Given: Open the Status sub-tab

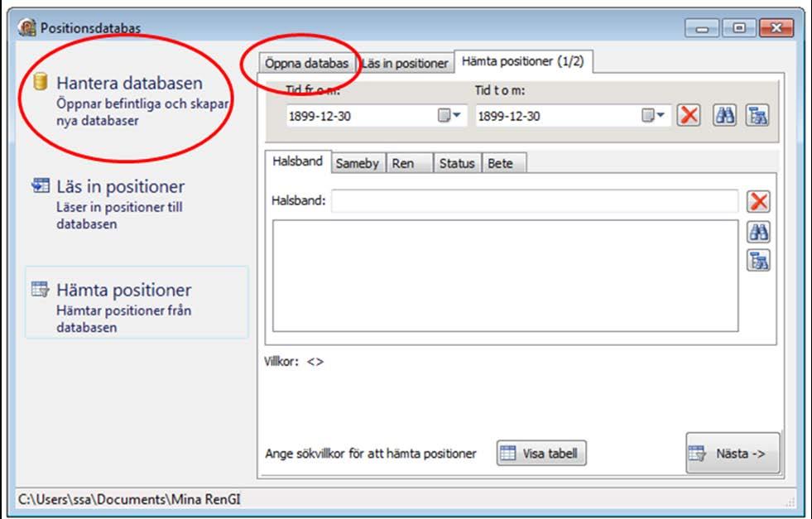Looking at the screenshot, I should (x=457, y=163).
